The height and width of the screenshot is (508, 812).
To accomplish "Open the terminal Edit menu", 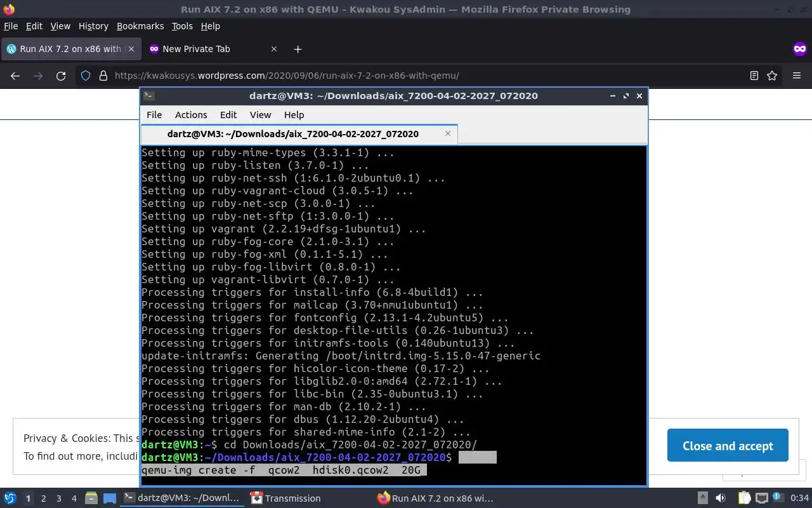I will 228,115.
